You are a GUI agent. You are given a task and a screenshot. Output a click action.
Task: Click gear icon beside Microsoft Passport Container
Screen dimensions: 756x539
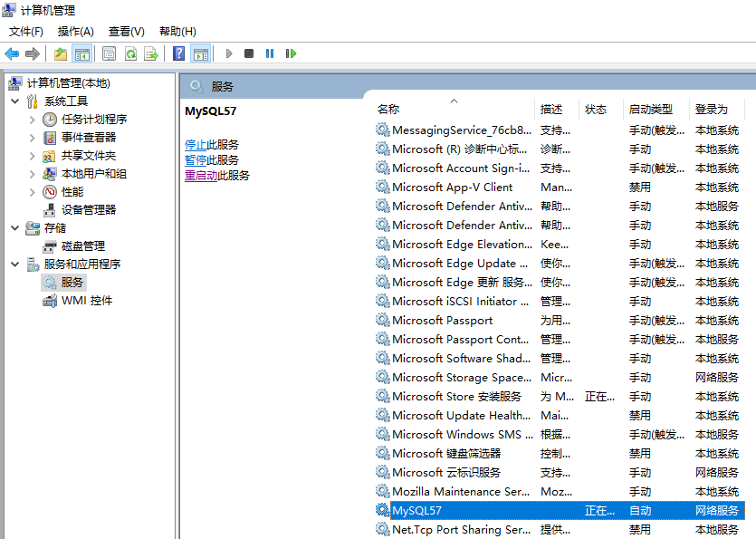pos(383,339)
